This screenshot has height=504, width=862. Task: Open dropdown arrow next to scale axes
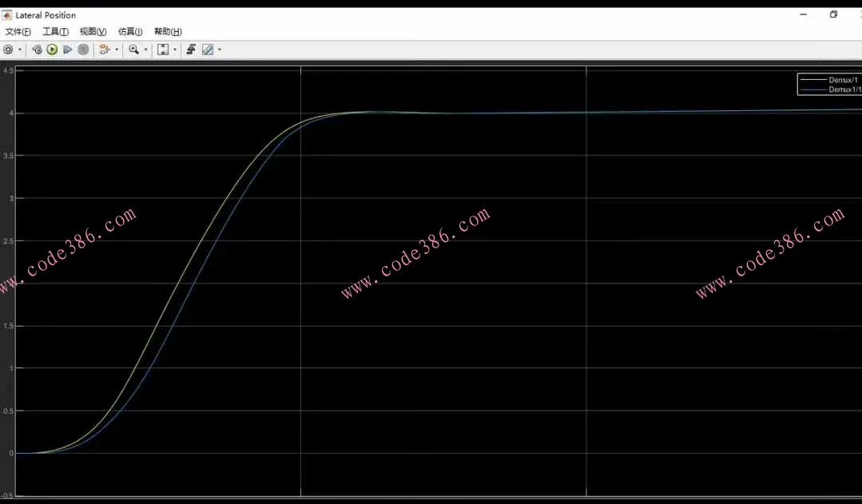click(175, 50)
